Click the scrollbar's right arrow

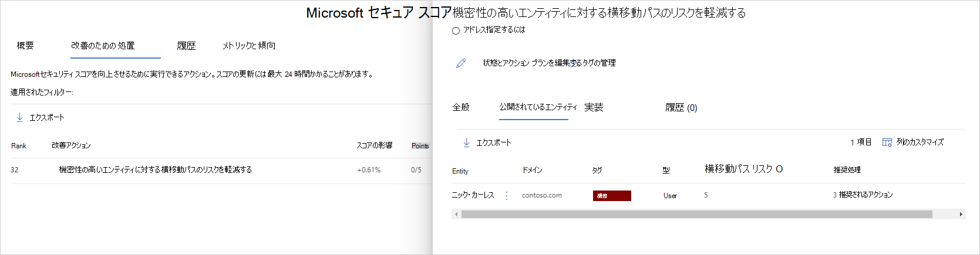pyautogui.click(x=961, y=215)
